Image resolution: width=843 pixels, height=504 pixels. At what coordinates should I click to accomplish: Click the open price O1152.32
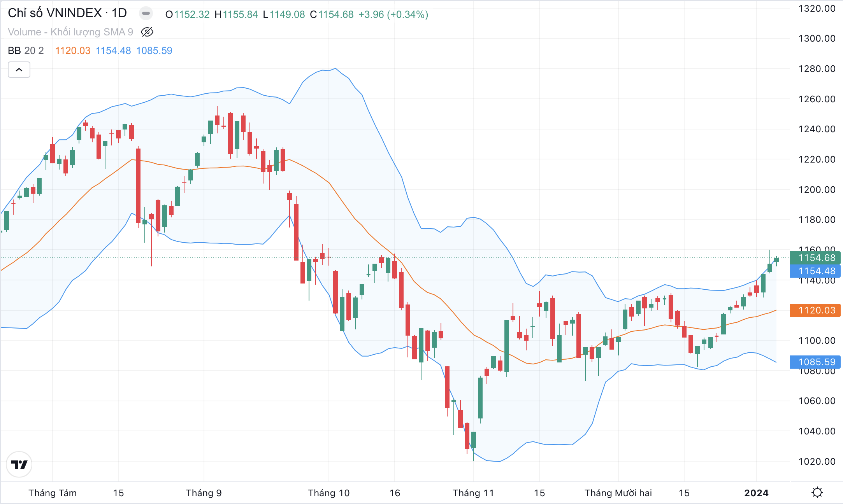188,14
